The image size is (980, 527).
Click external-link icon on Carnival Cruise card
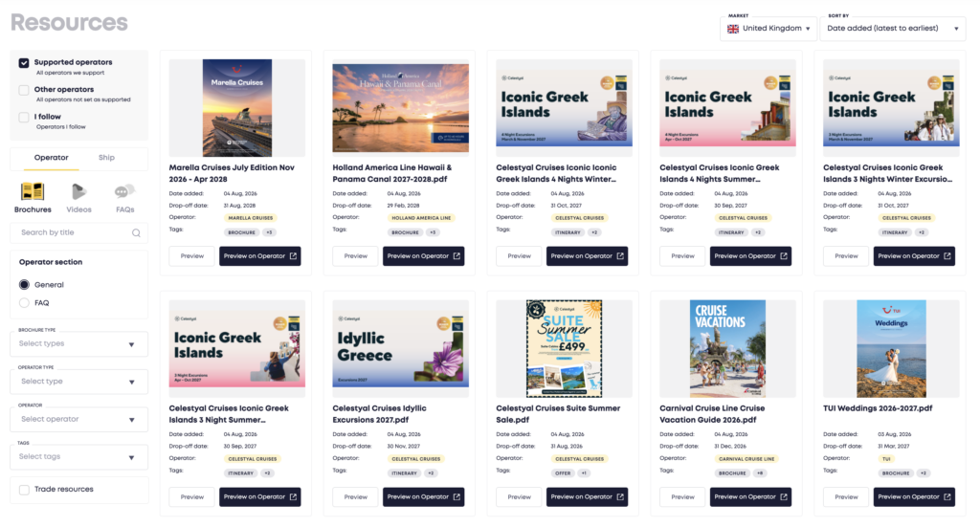pyautogui.click(x=784, y=497)
